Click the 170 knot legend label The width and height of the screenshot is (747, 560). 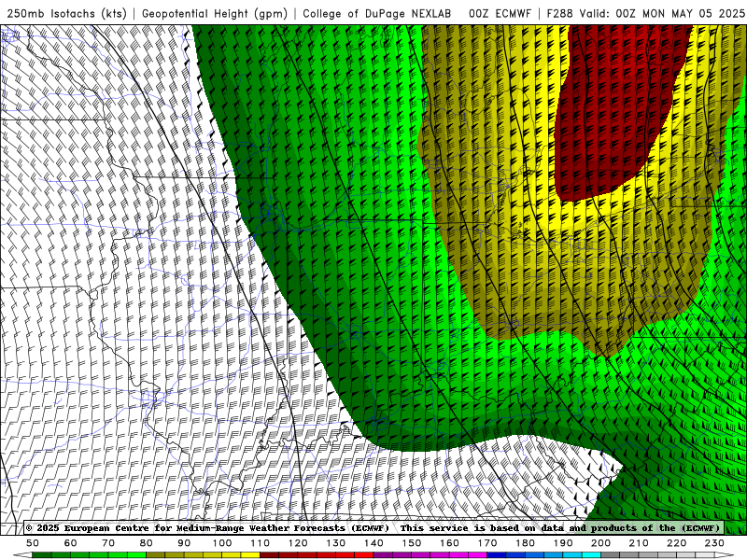(x=487, y=543)
